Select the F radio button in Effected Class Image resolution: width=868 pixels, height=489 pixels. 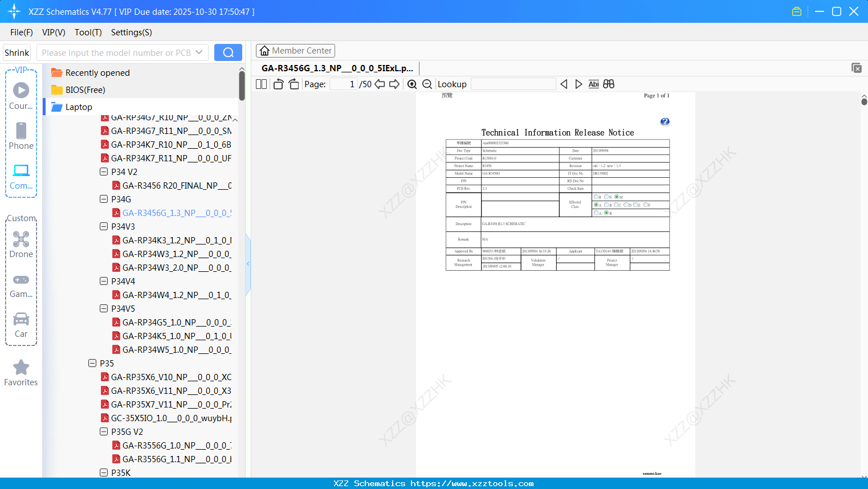point(645,205)
